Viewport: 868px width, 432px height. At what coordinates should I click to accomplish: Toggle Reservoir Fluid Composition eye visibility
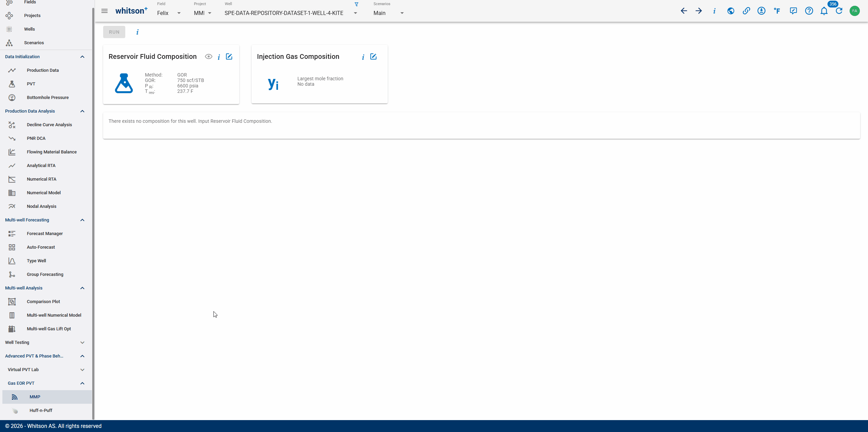pyautogui.click(x=209, y=56)
